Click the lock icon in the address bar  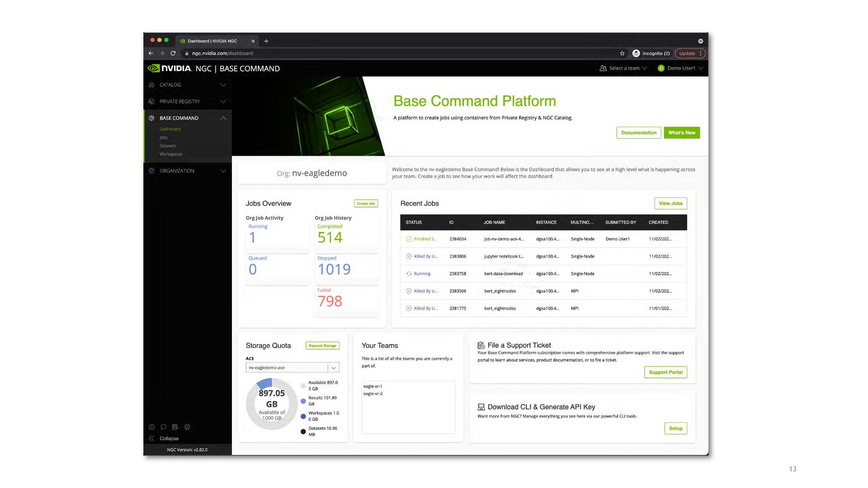(x=187, y=53)
